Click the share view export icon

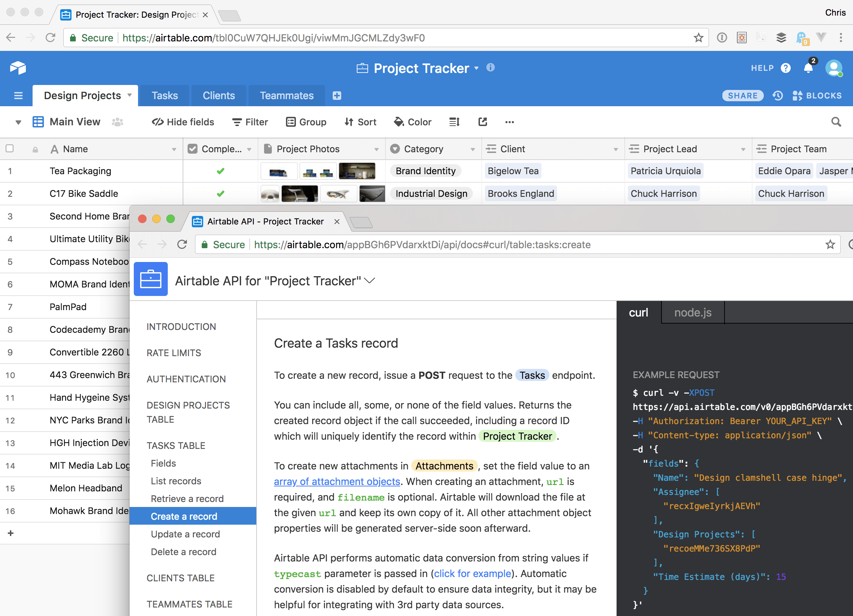click(482, 121)
